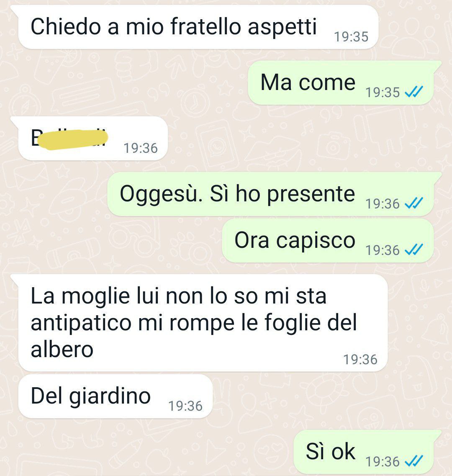Tap the message with yellow redaction
452x476 pixels.
click(x=93, y=139)
